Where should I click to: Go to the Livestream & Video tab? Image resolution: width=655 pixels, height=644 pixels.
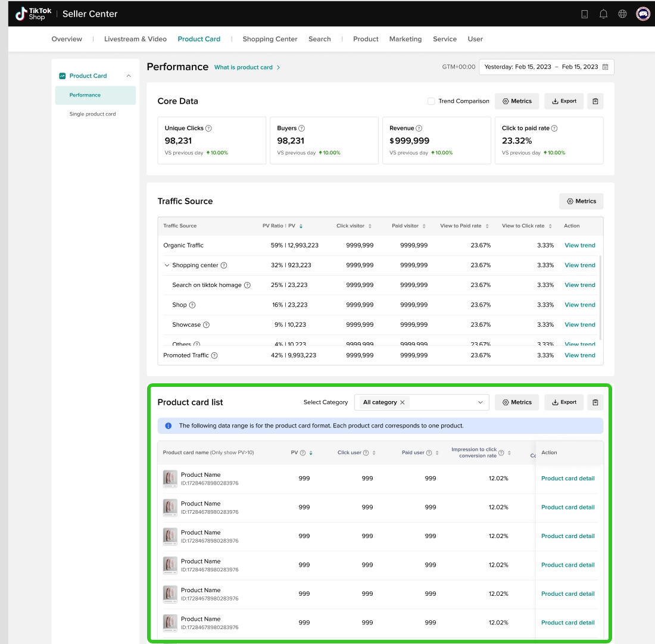[135, 39]
